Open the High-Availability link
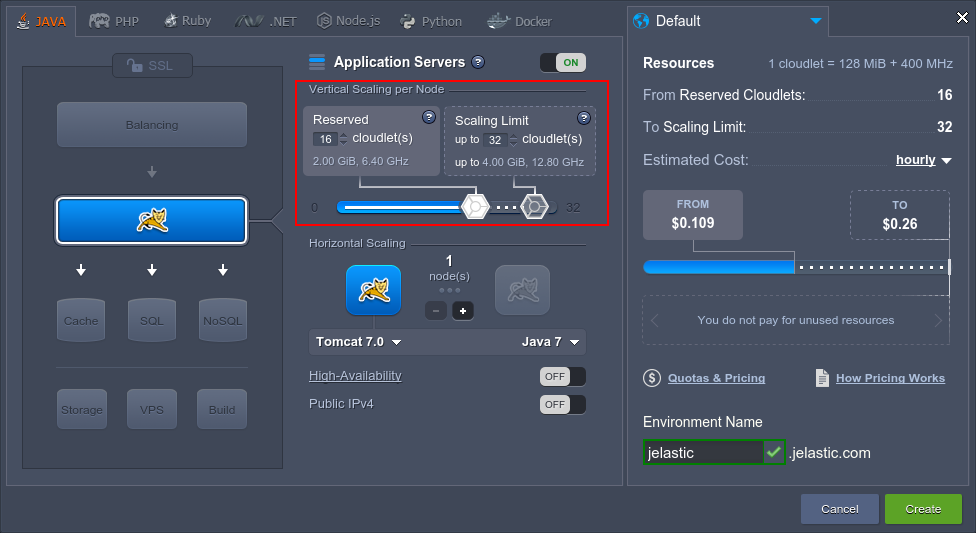The height and width of the screenshot is (533, 976). pos(355,375)
